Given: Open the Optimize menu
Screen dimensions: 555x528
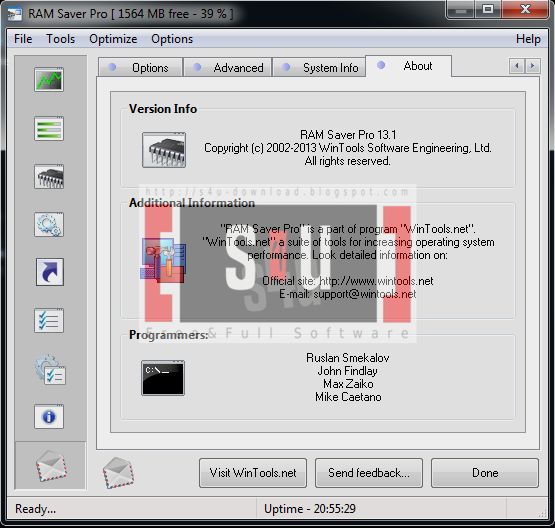Looking at the screenshot, I should tap(113, 39).
